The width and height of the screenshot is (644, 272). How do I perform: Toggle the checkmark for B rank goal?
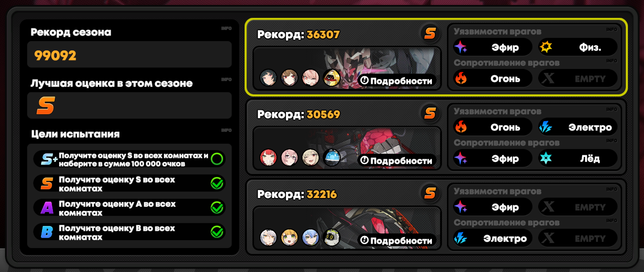coord(217,232)
